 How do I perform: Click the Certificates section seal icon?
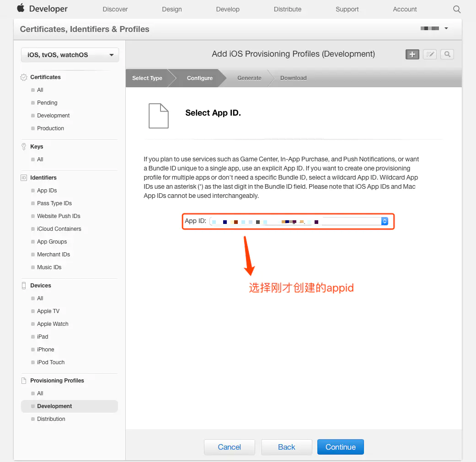tap(24, 77)
